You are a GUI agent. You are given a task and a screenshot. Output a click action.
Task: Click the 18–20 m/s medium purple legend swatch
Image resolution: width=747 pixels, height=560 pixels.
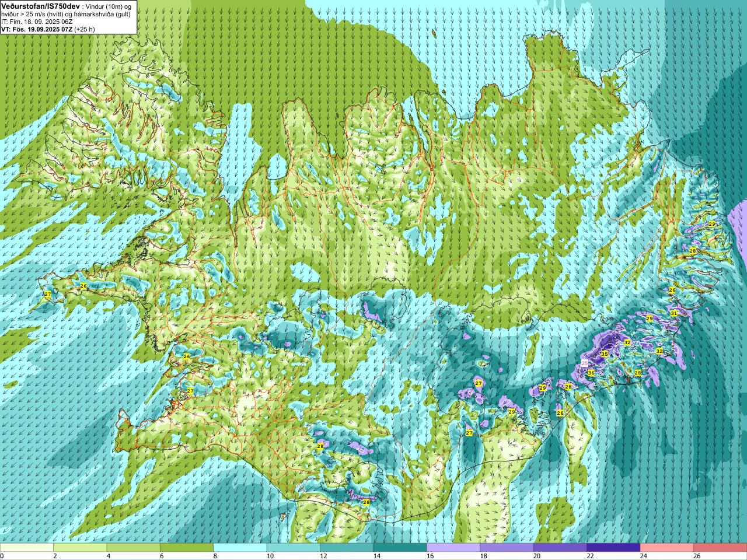[507, 548]
